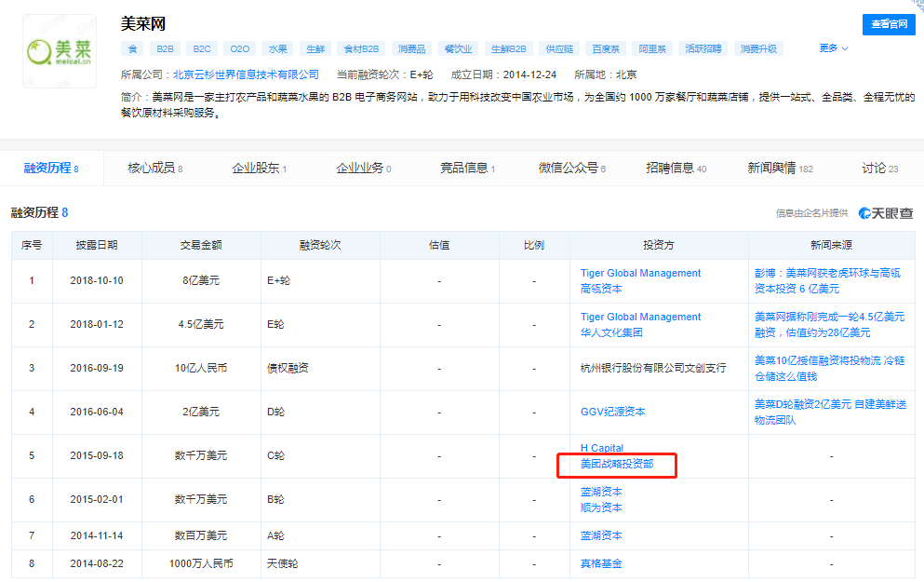This screenshot has width=924, height=582.
Task: Click the B2C tag
Action: tap(202, 49)
